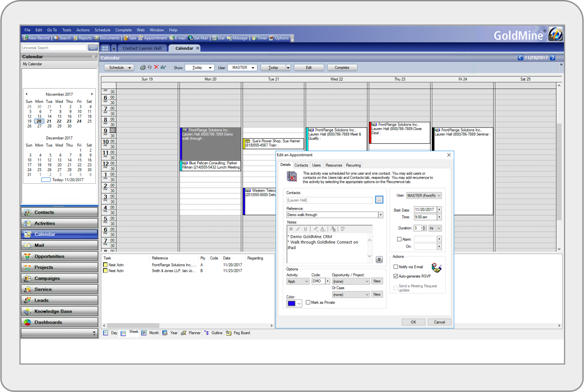The image size is (584, 392).
Task: Click the tab grid view icon
Action: (105, 48)
